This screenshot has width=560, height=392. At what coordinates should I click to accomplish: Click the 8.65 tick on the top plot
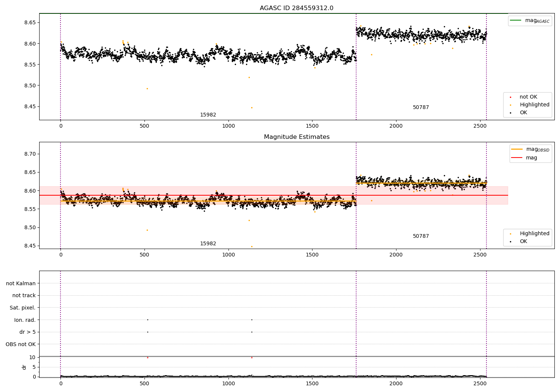pyautogui.click(x=29, y=23)
